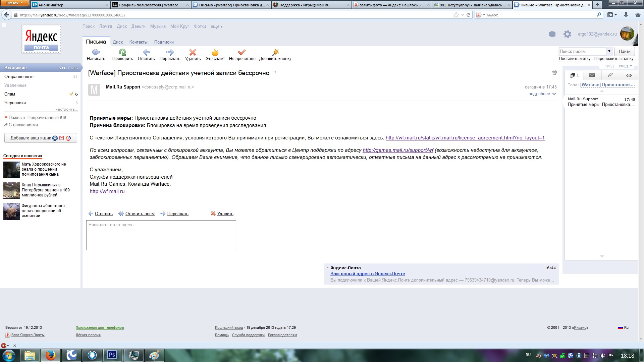Click the volume speaker icon in system tray
Image resolution: width=644 pixels, height=362 pixels.
click(x=603, y=356)
